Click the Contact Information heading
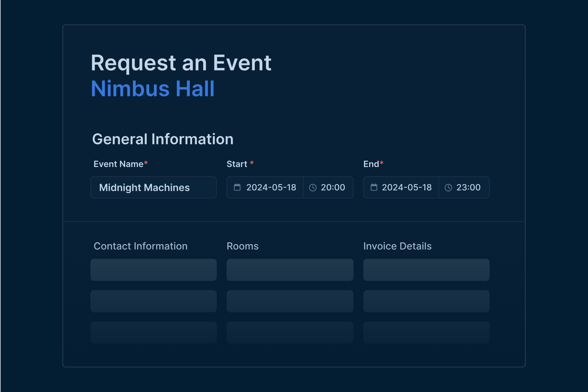Screen dimensions: 588x392 (x=140, y=246)
